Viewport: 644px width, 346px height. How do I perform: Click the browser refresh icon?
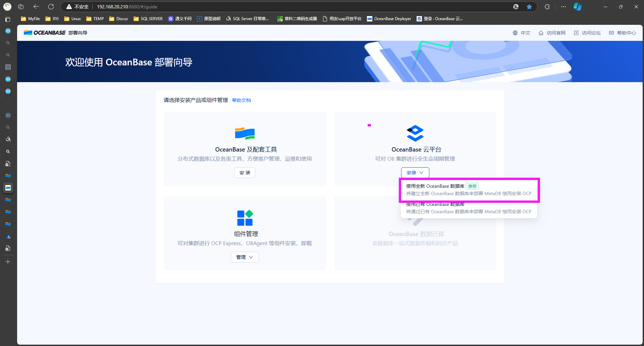point(51,7)
